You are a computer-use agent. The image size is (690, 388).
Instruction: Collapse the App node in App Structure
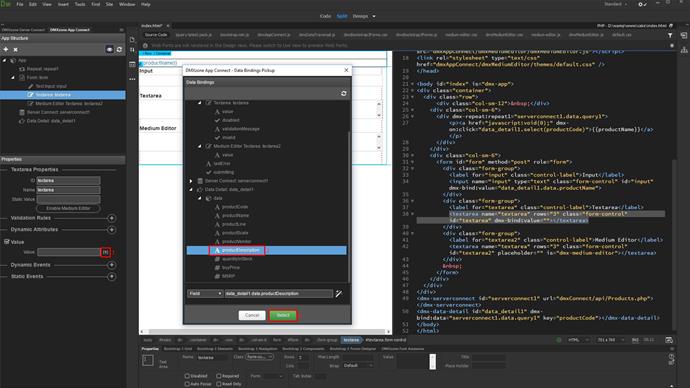[x=5, y=60]
